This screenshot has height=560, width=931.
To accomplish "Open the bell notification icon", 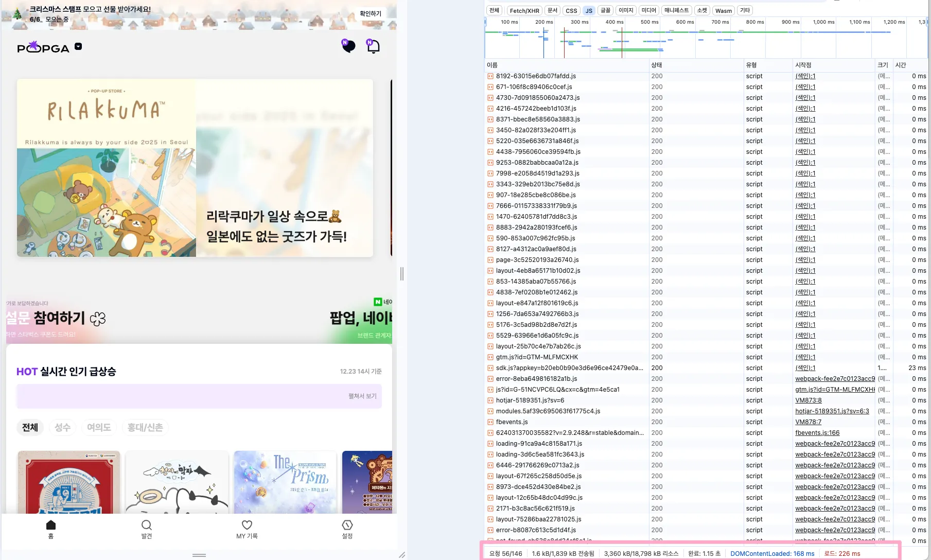I will pos(373,46).
